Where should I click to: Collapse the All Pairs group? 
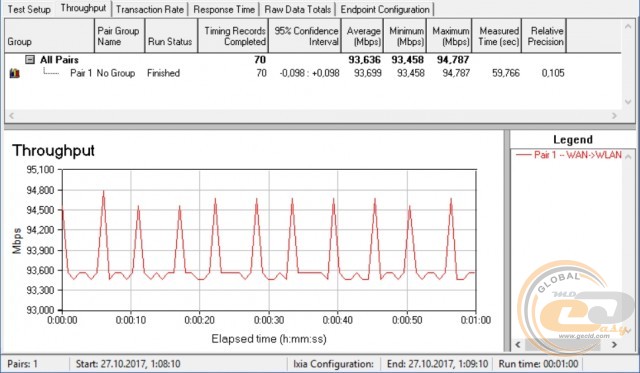coord(29,60)
